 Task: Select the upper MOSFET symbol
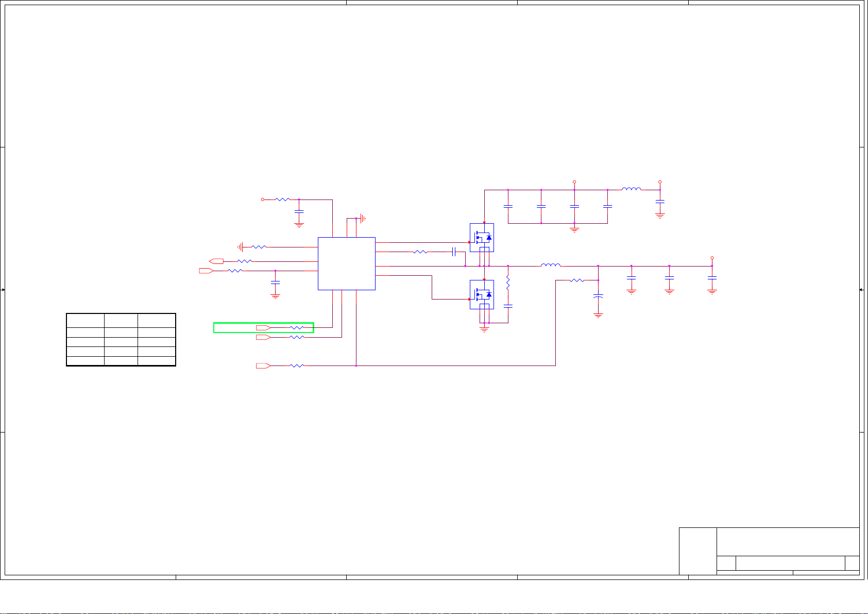click(482, 238)
